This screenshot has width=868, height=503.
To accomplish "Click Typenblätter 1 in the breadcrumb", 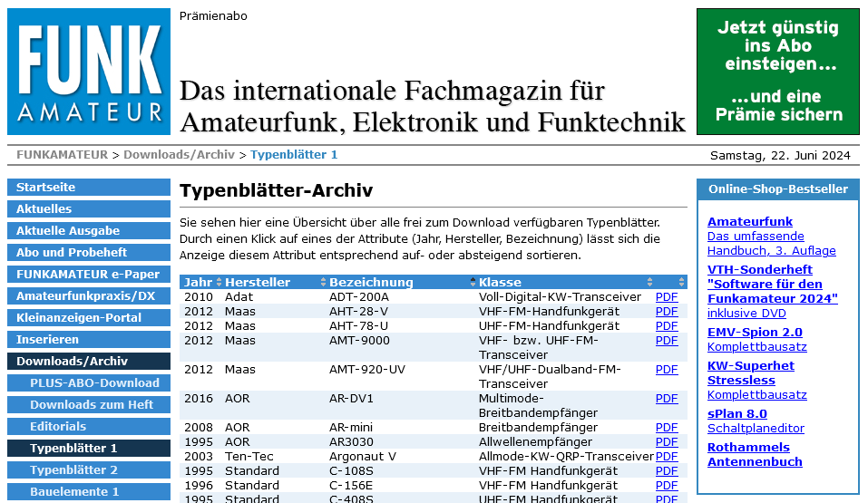I will pos(294,155).
